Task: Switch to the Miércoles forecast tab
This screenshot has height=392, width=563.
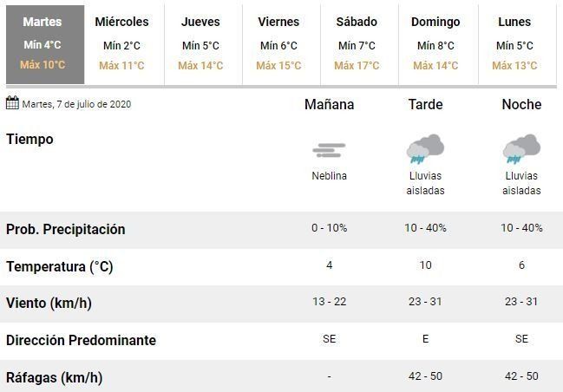Action: coord(121,43)
